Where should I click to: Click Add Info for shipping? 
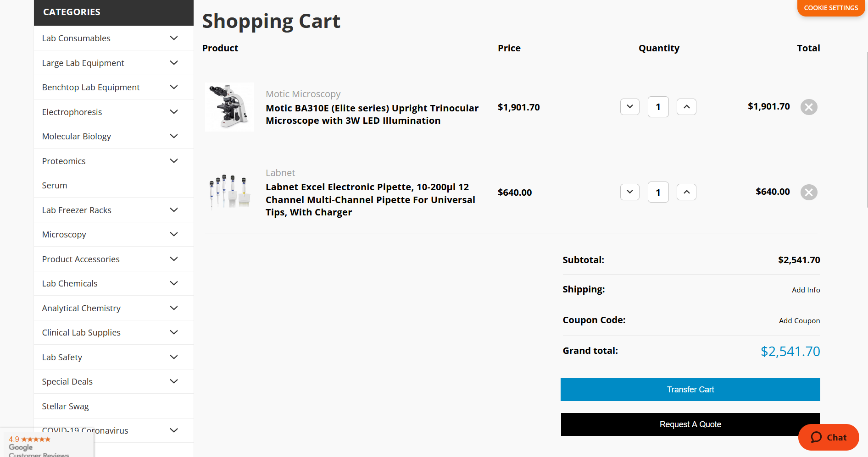pos(806,290)
